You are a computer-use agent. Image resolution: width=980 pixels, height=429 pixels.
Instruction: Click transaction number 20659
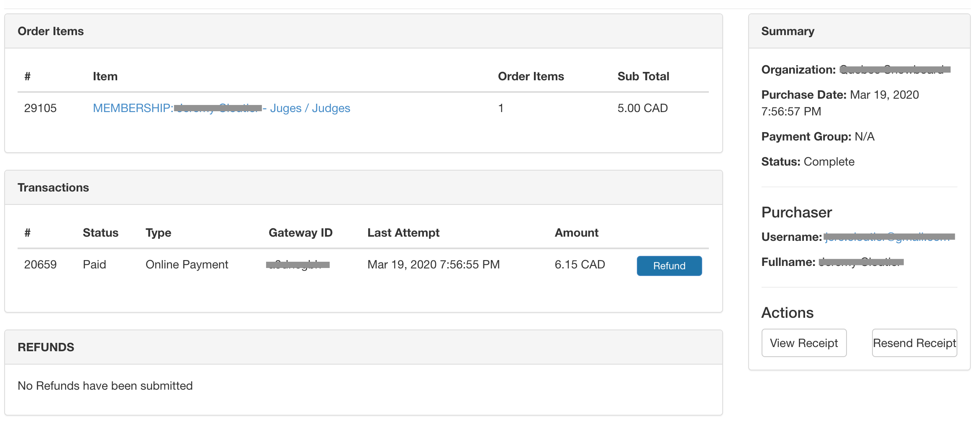click(40, 265)
